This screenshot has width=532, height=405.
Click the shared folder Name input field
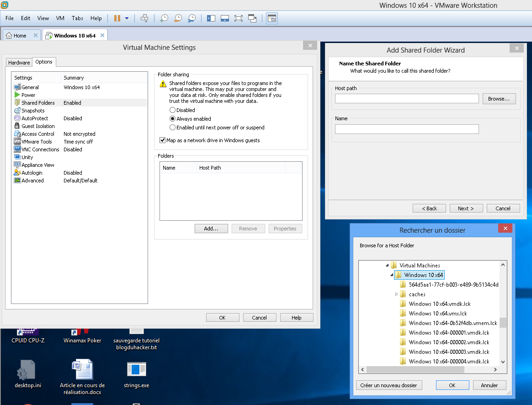coord(407,129)
